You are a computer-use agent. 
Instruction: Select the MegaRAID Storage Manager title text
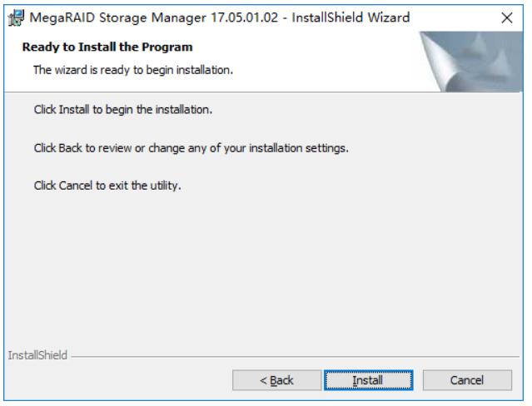pyautogui.click(x=117, y=17)
